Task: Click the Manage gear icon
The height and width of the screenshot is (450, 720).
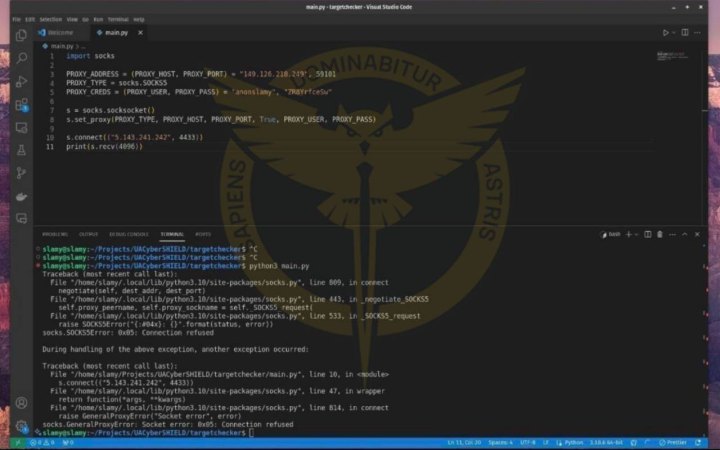Action: (x=21, y=423)
